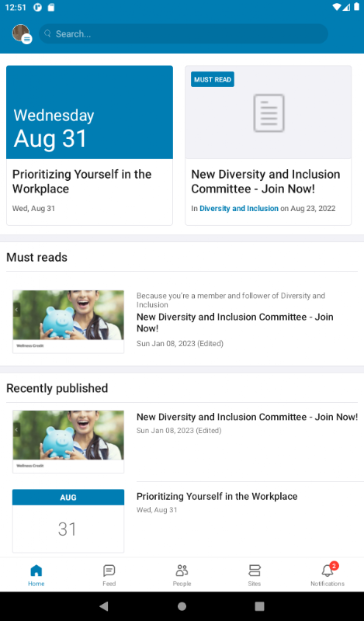Switch to the Sites tab
Screen dimensions: 364x621
click(255, 575)
